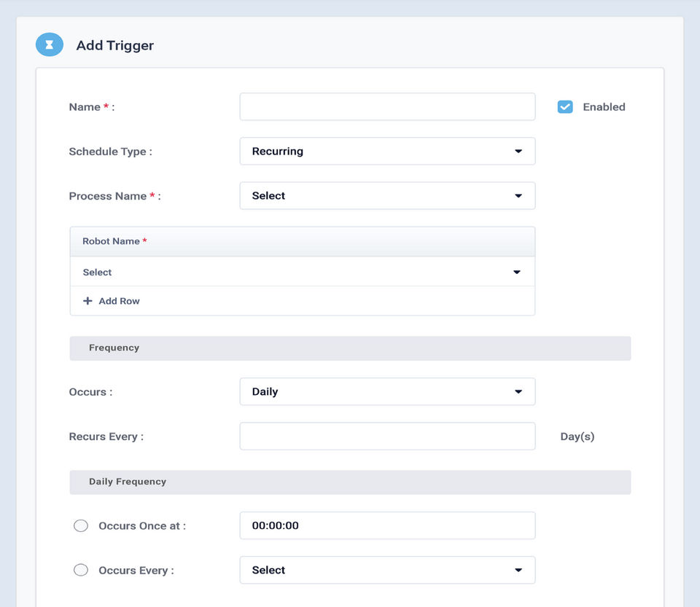Viewport: 700px width, 607px height.
Task: Click the plus icon beside Add Row
Action: coord(87,301)
